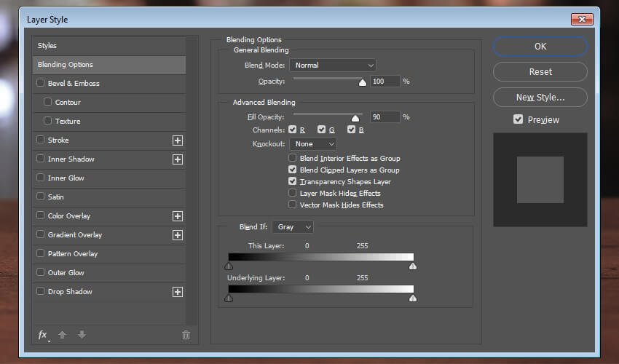Image resolution: width=619 pixels, height=364 pixels.
Task: Open the Outer Glow settings row
Action: tap(109, 273)
